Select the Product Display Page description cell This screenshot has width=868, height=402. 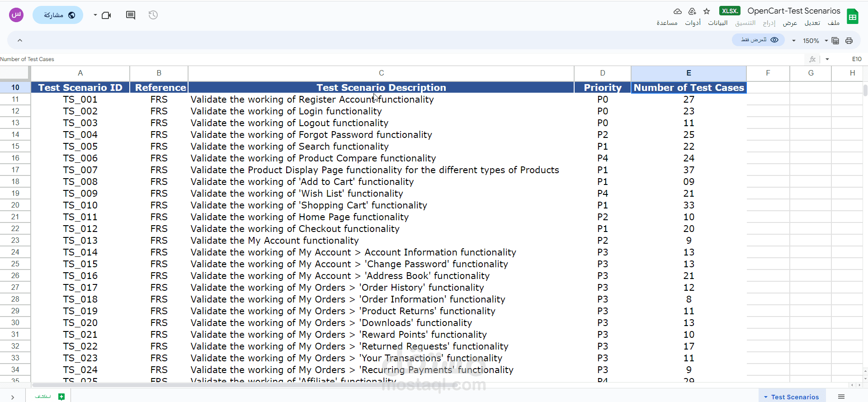tap(381, 170)
